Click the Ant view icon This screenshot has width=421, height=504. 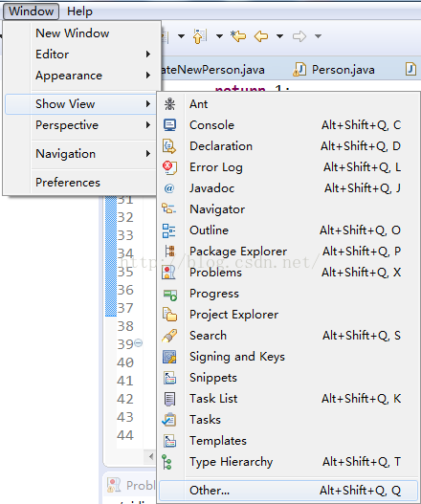click(169, 104)
